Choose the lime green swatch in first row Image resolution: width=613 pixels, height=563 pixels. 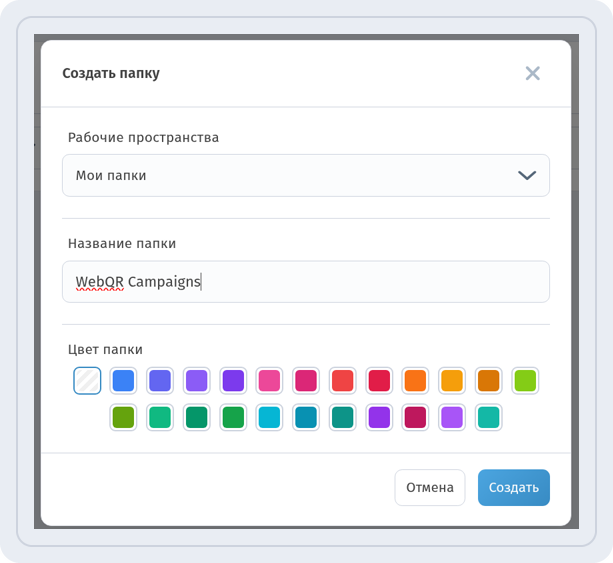pyautogui.click(x=525, y=380)
